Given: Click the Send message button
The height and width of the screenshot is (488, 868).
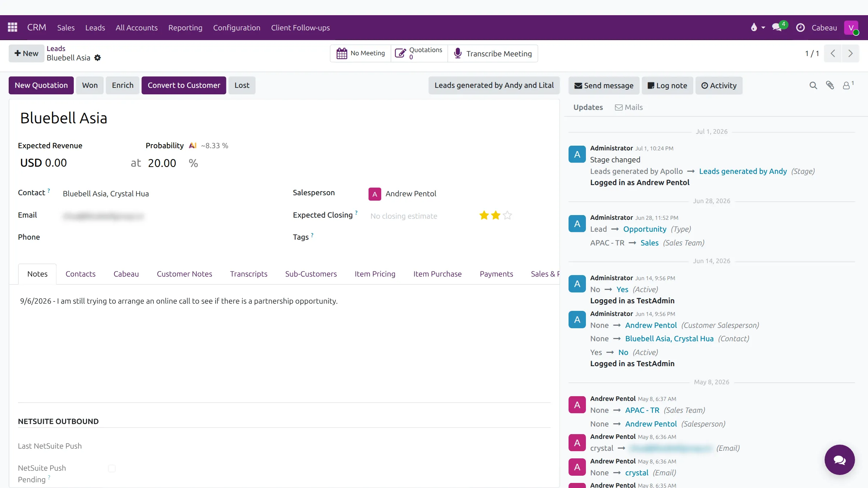Looking at the screenshot, I should pos(604,86).
